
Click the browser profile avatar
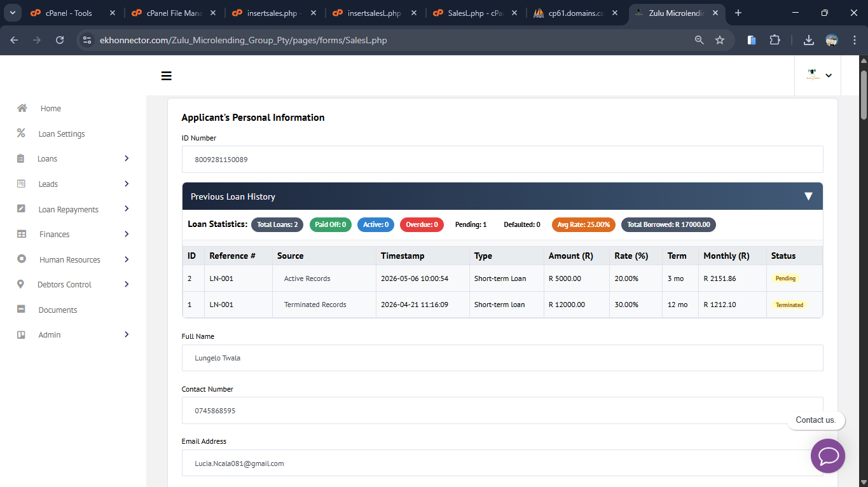coord(832,40)
